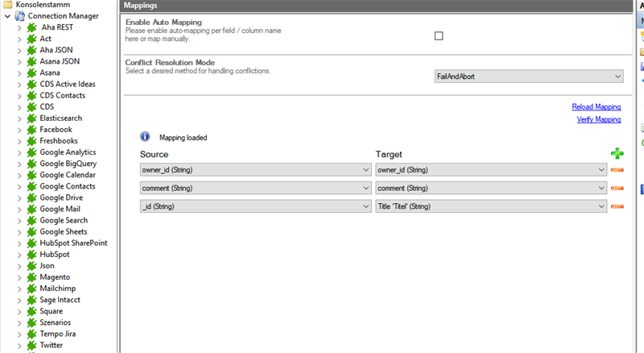Remove the comment mapping row with minus icon
Viewport: 644px width, 353px height.
617,189
